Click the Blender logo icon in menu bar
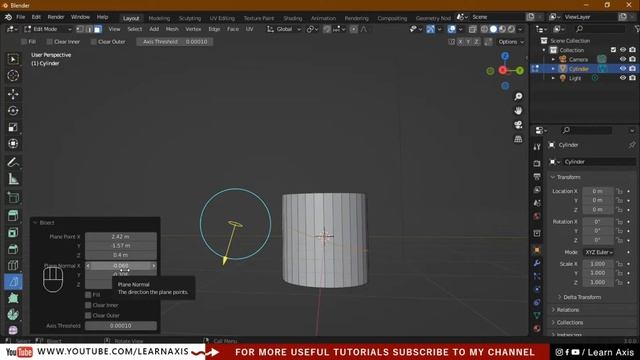The image size is (640, 360). click(8, 17)
